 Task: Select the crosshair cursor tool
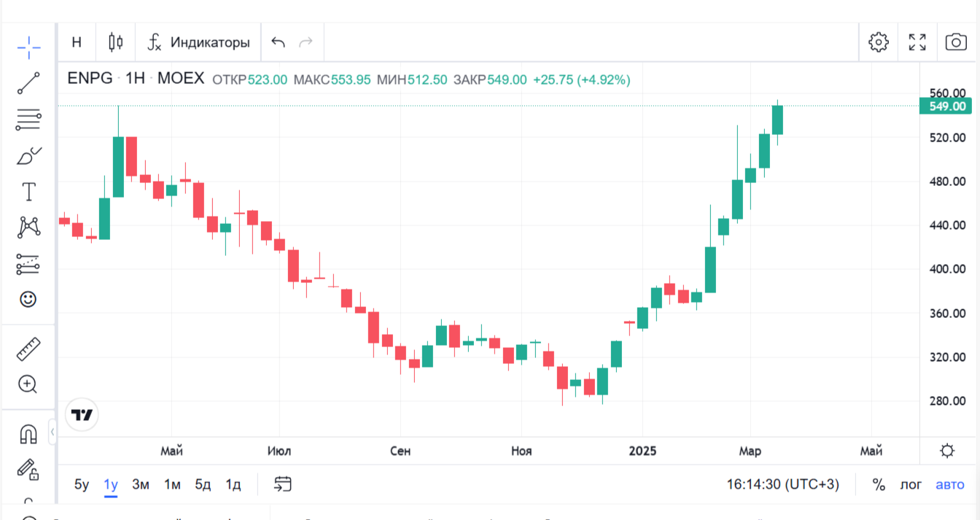click(x=28, y=47)
